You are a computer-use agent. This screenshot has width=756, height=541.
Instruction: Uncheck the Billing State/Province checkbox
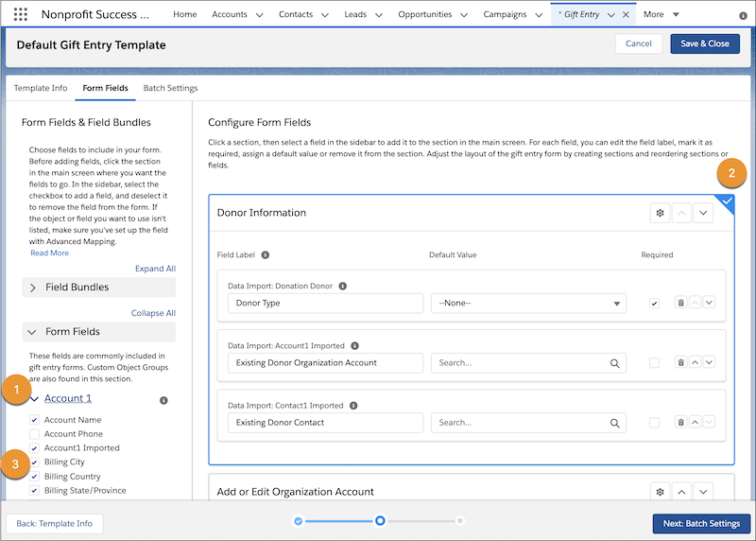point(34,490)
